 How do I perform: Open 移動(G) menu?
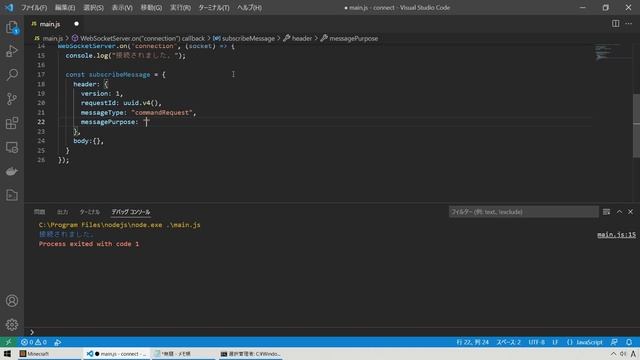(151, 8)
